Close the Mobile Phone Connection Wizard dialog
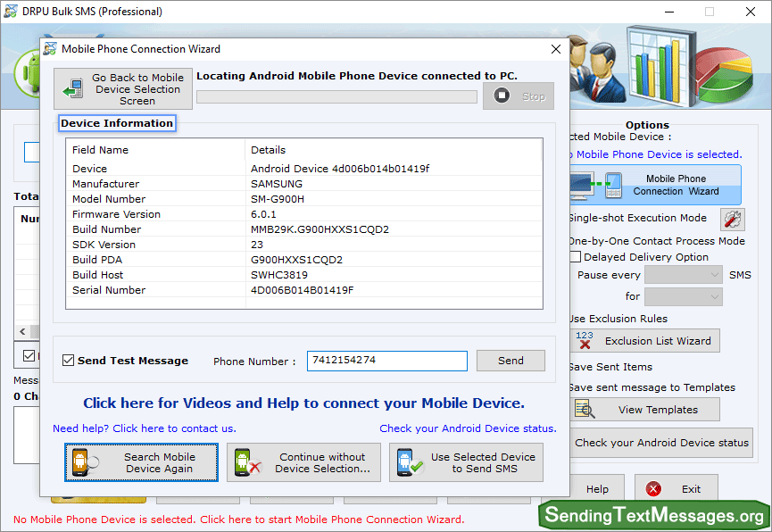 coord(556,49)
